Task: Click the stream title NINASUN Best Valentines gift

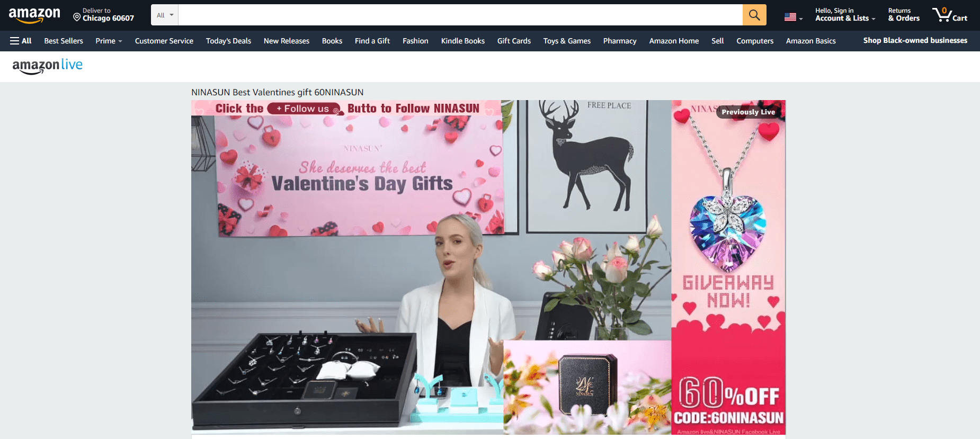Action: click(278, 92)
